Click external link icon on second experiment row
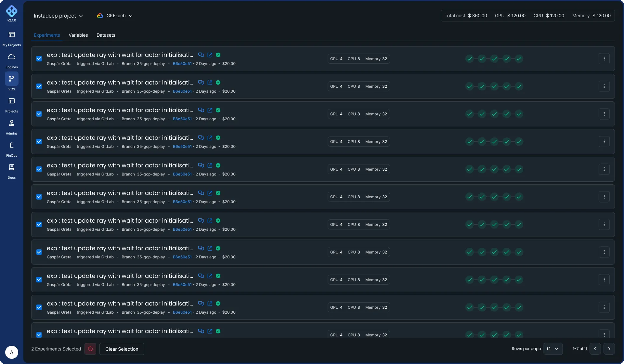The width and height of the screenshot is (624, 364). click(210, 83)
